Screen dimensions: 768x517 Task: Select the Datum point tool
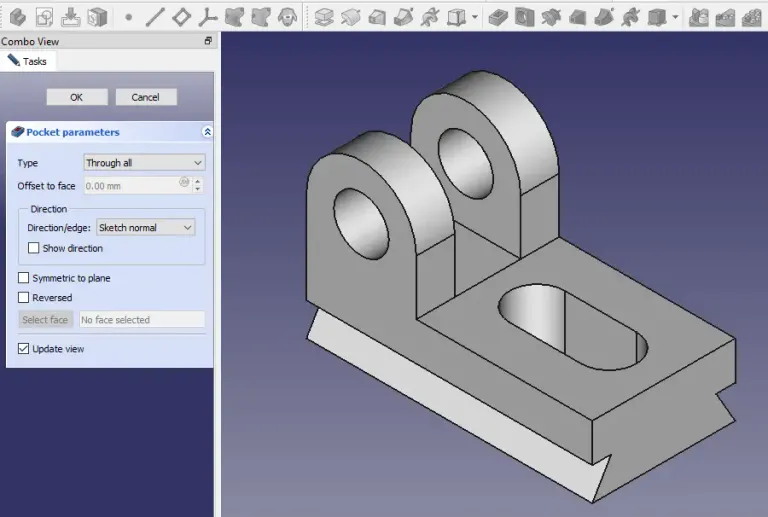click(129, 17)
